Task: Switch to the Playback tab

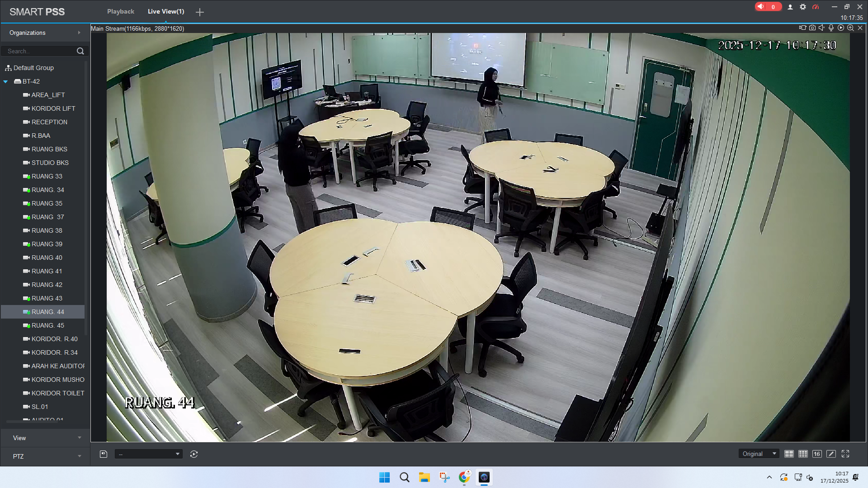Action: coord(121,12)
